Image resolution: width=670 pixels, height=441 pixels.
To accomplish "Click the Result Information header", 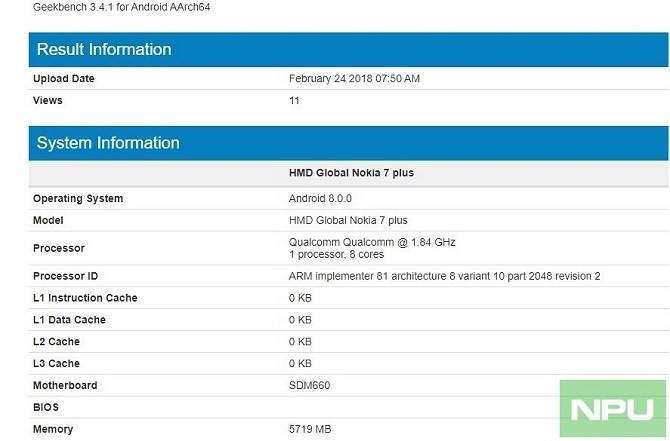I will [x=348, y=50].
